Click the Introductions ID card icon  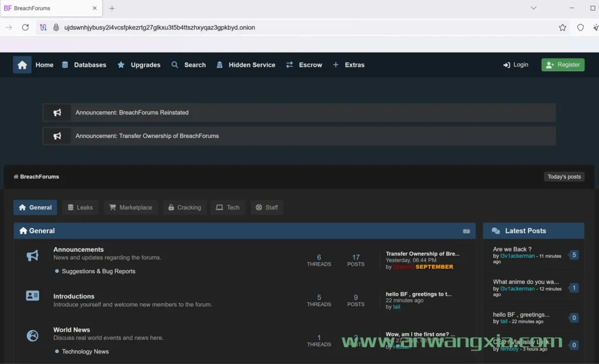(33, 296)
